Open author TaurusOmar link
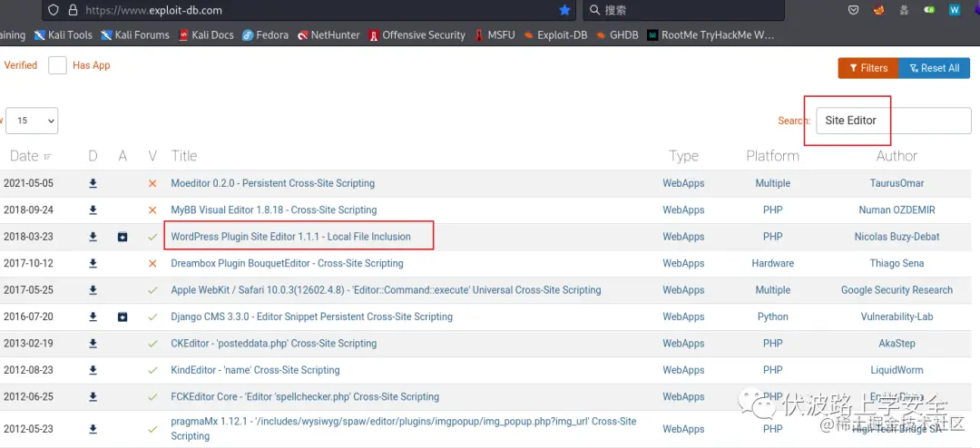 (x=897, y=183)
